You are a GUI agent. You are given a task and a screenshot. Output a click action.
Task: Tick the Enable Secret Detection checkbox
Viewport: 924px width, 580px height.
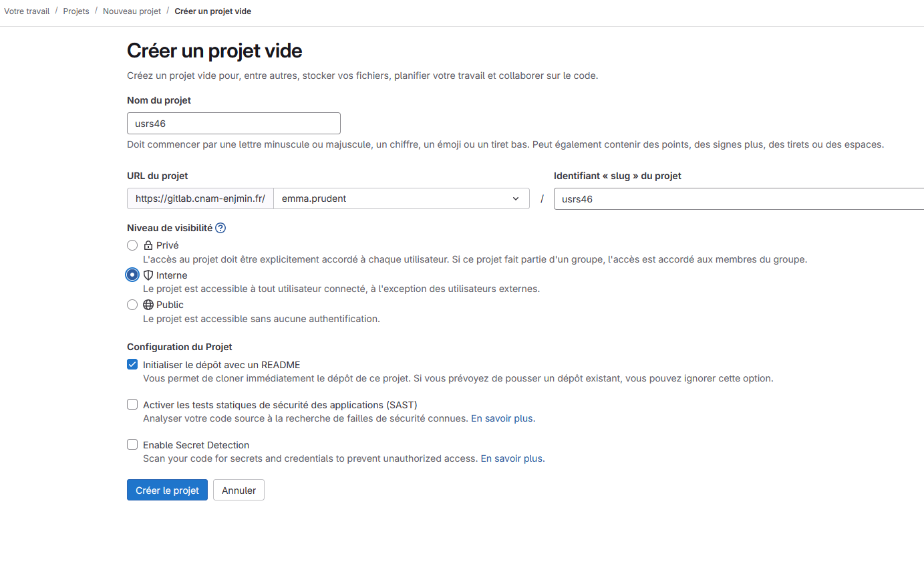(132, 444)
